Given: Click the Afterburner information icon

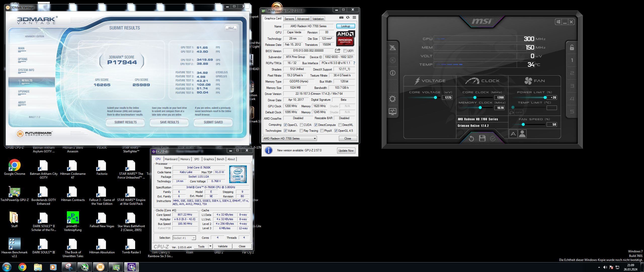Looking at the screenshot, I should point(392,73).
